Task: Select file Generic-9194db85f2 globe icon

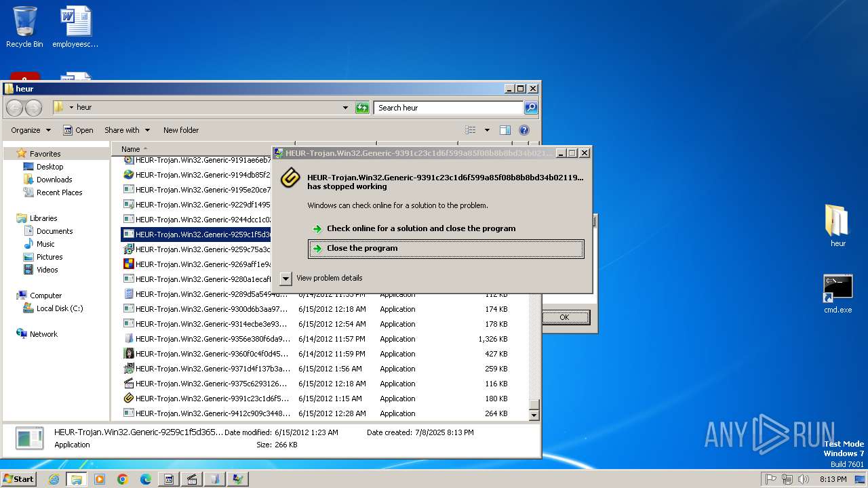Action: [x=128, y=175]
